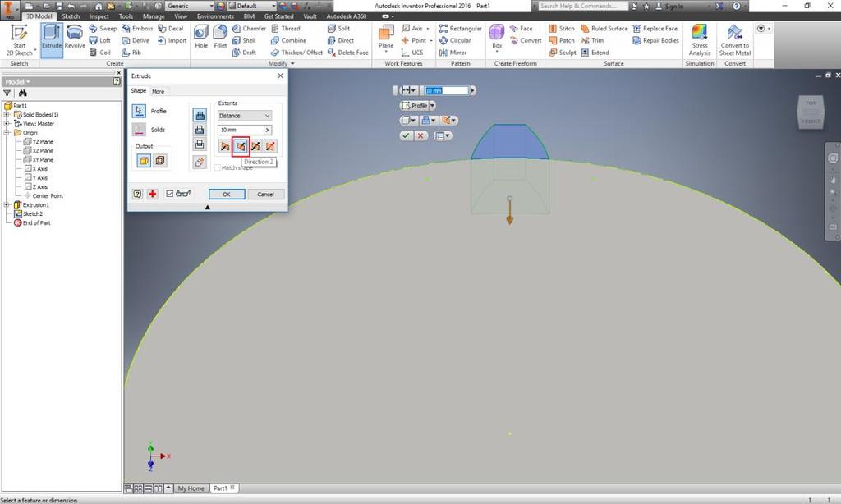Click the Profile selector in Extrude dialog
Image resolution: width=841 pixels, height=504 pixels.
click(139, 111)
